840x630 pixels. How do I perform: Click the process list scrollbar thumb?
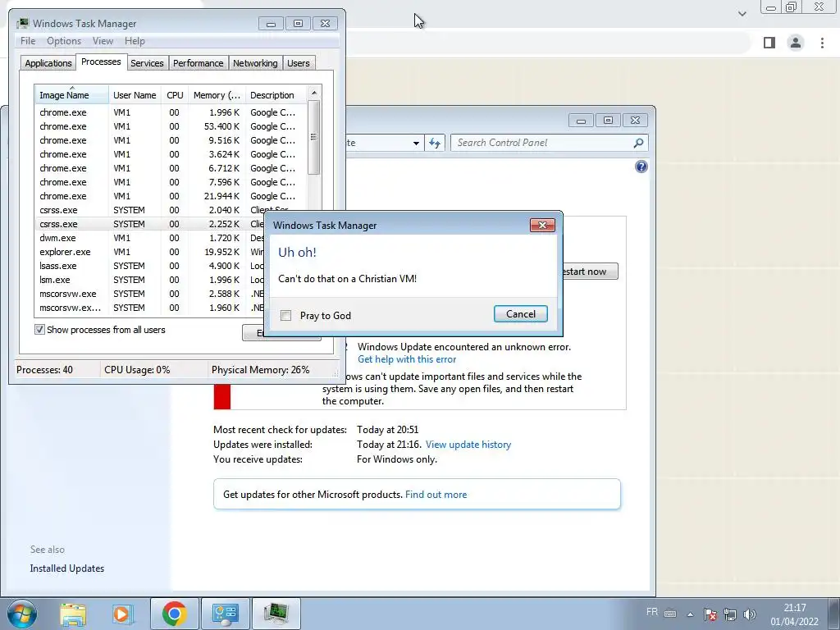pos(314,137)
